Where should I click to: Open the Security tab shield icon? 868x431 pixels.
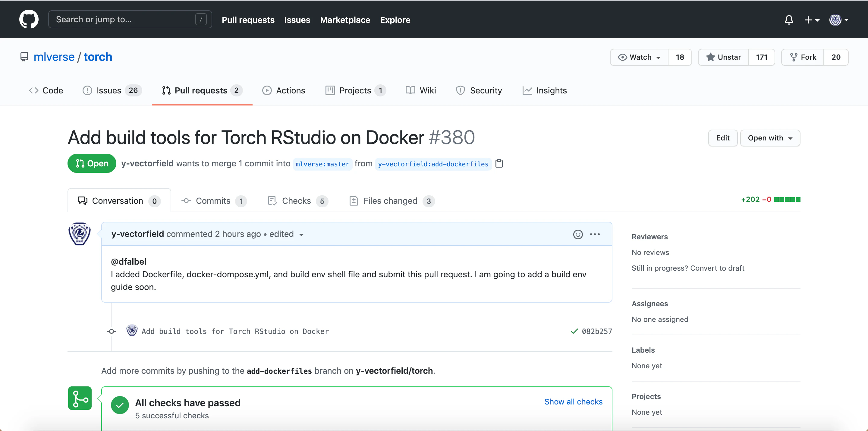tap(479, 90)
